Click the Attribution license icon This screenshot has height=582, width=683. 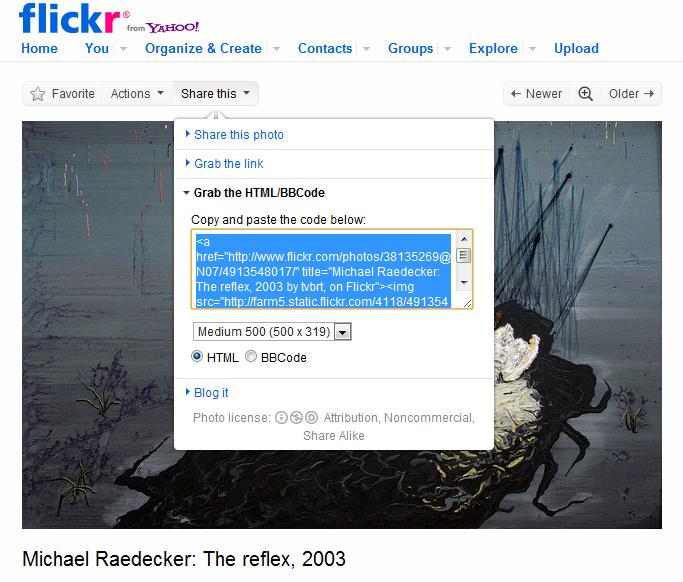[x=281, y=418]
